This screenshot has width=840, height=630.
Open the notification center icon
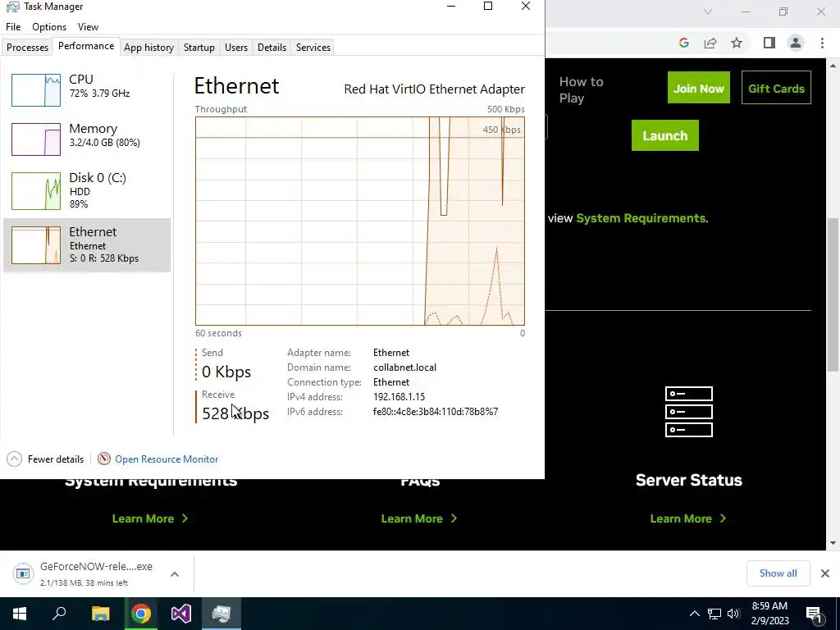(814, 614)
